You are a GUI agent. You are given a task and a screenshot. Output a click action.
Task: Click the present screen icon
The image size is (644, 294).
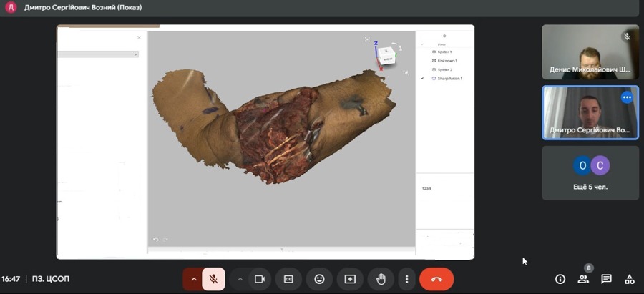click(350, 279)
